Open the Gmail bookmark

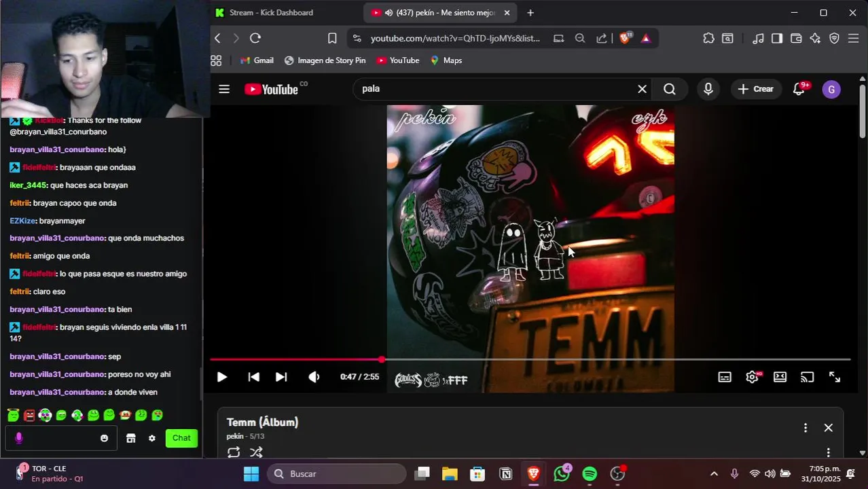tap(257, 60)
